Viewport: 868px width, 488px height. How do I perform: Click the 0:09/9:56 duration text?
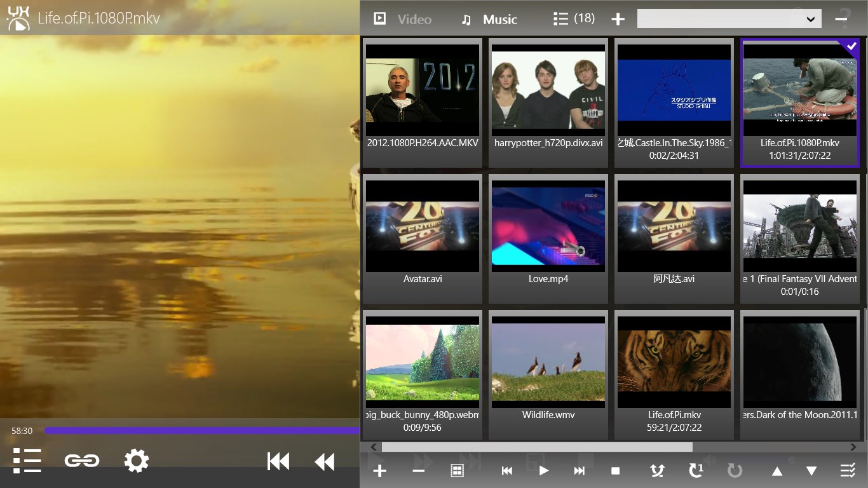pos(423,428)
